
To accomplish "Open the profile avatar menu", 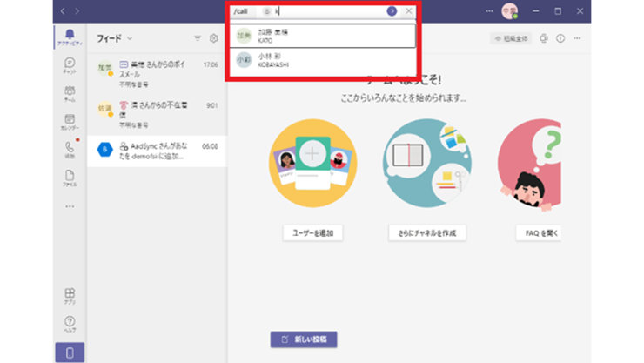I will (510, 11).
